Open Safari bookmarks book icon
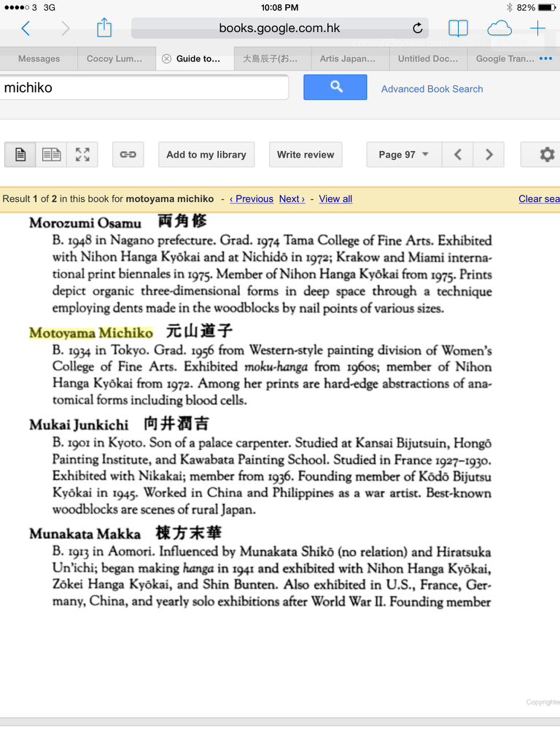The image size is (560, 747). point(458,28)
